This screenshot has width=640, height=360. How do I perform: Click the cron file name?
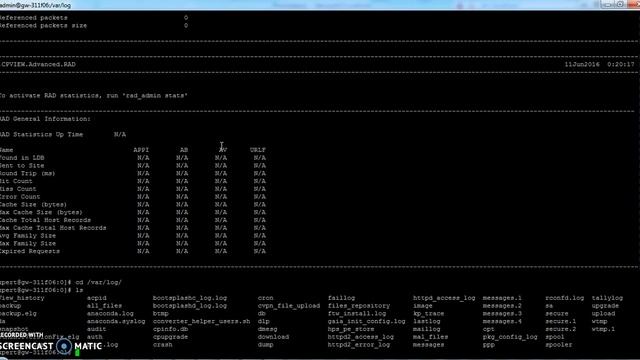click(265, 298)
